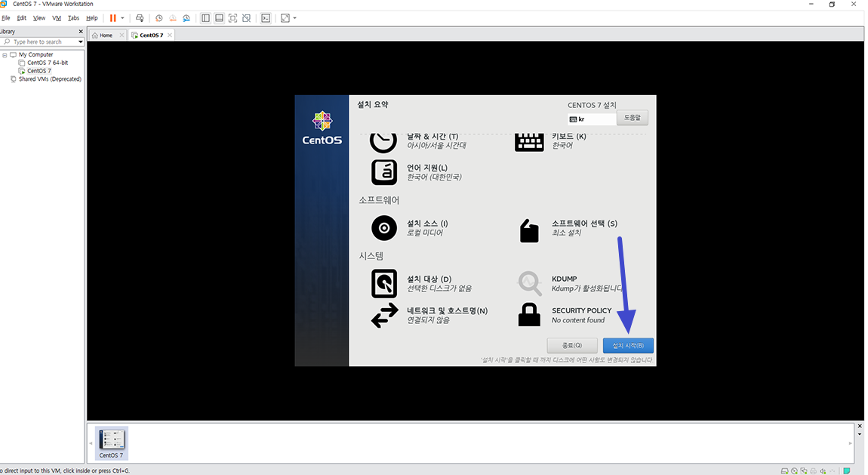
Task: Click the '네트워크 및 호스트명(N)' label
Action: coord(448,310)
